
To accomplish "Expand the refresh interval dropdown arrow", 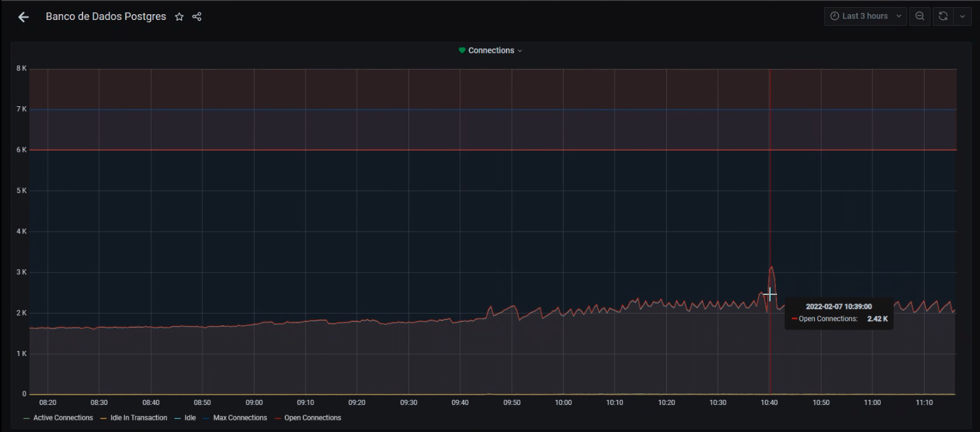I will (963, 17).
